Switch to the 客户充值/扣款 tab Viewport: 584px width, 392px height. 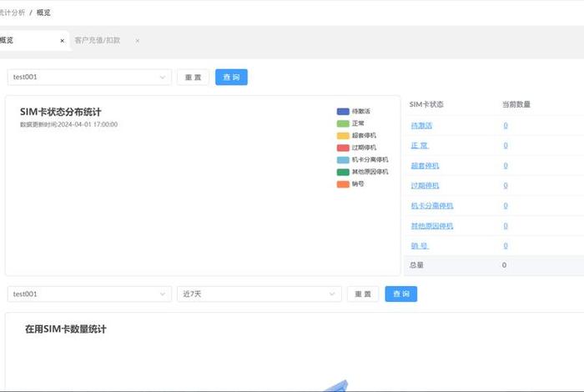point(98,40)
